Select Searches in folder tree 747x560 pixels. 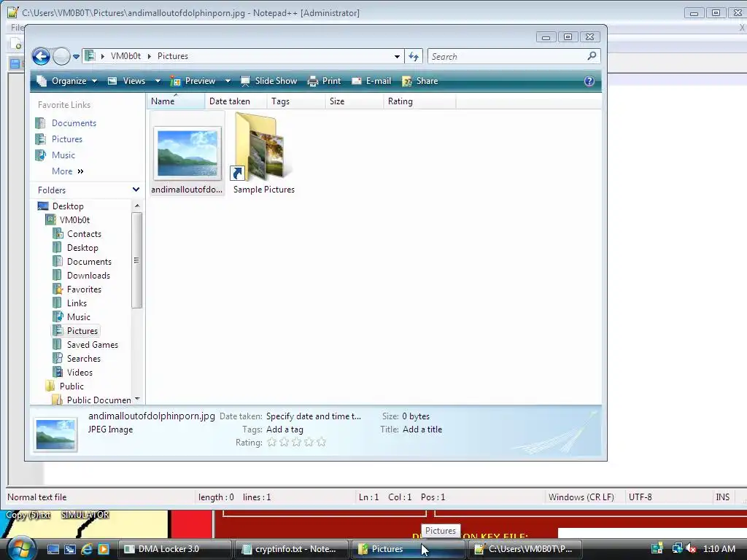click(x=83, y=358)
